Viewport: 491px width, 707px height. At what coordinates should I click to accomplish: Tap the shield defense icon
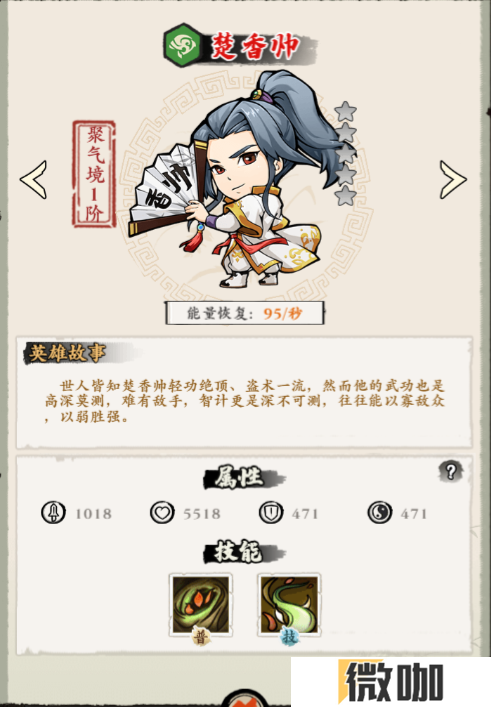point(271,513)
